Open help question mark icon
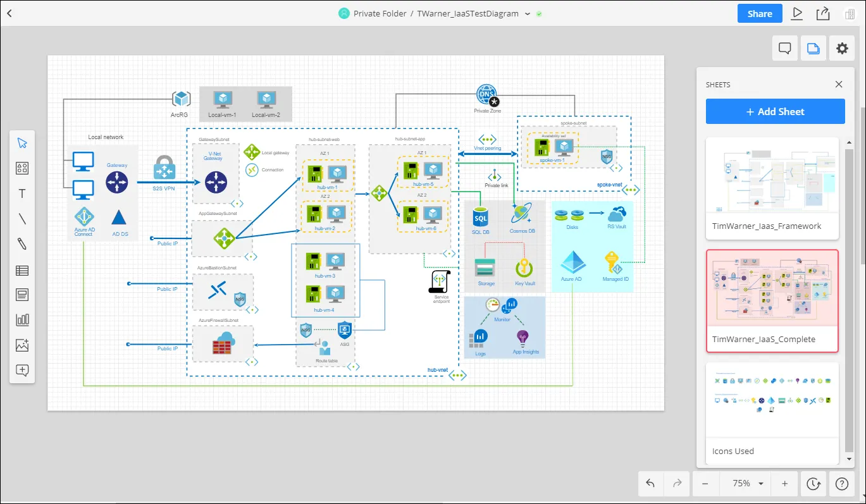 pyautogui.click(x=842, y=484)
